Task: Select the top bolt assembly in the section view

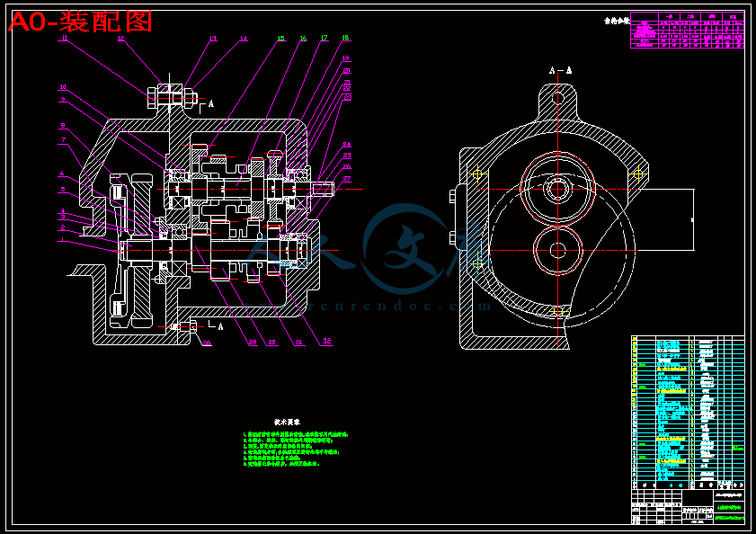Action: click(172, 98)
